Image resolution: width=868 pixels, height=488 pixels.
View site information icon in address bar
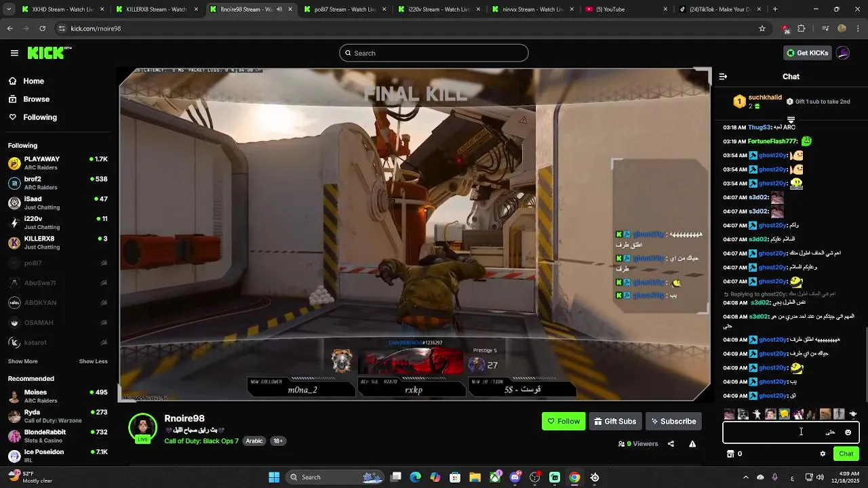click(62, 28)
